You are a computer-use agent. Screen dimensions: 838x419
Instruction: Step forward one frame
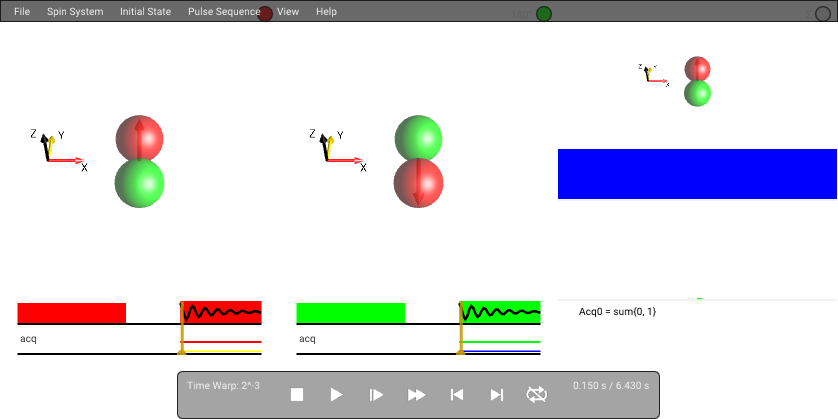pyautogui.click(x=377, y=395)
